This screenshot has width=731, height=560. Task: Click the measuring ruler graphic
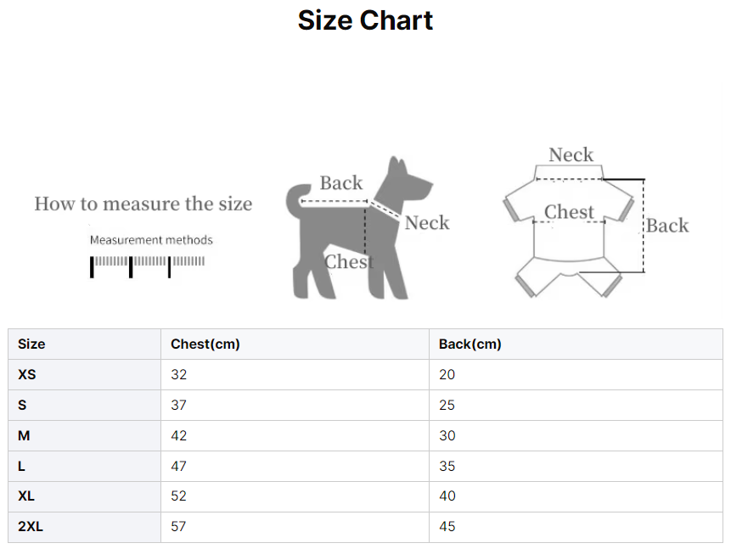(x=148, y=266)
